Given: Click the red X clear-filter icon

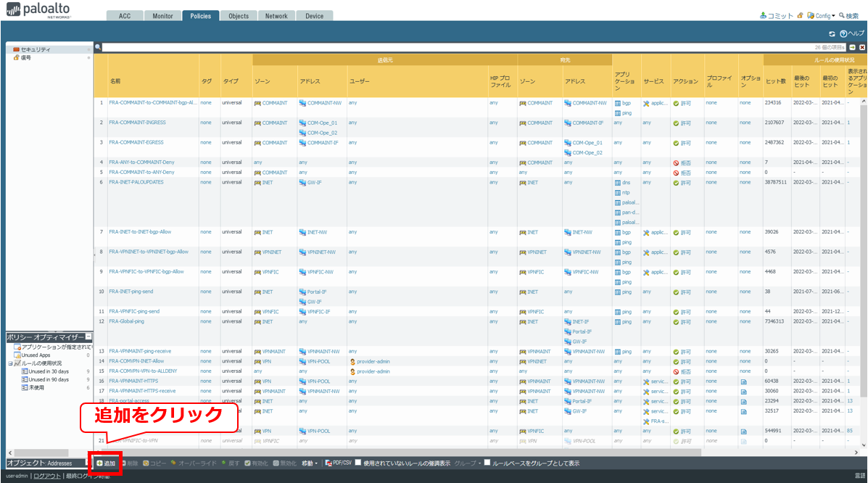Looking at the screenshot, I should [x=862, y=47].
